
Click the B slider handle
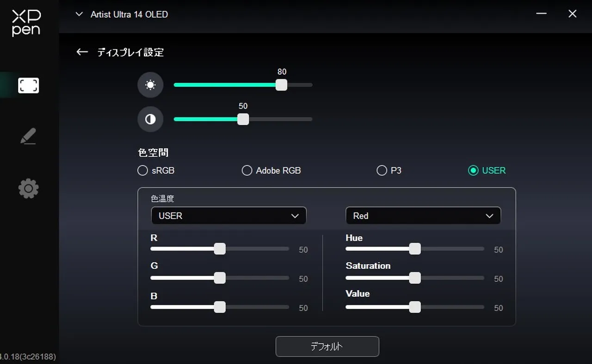(220, 307)
